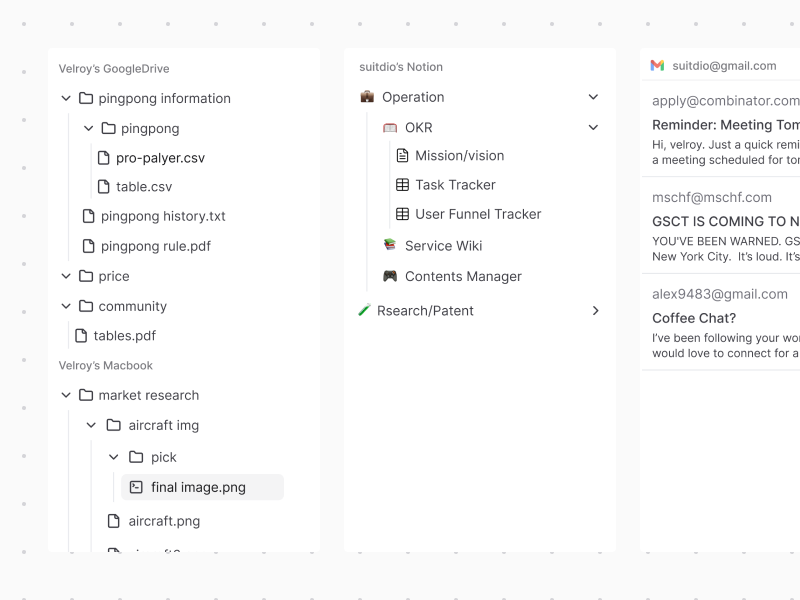Screen dimensions: 800x600
Task: Click the Service Wiki books icon
Action: 390,245
